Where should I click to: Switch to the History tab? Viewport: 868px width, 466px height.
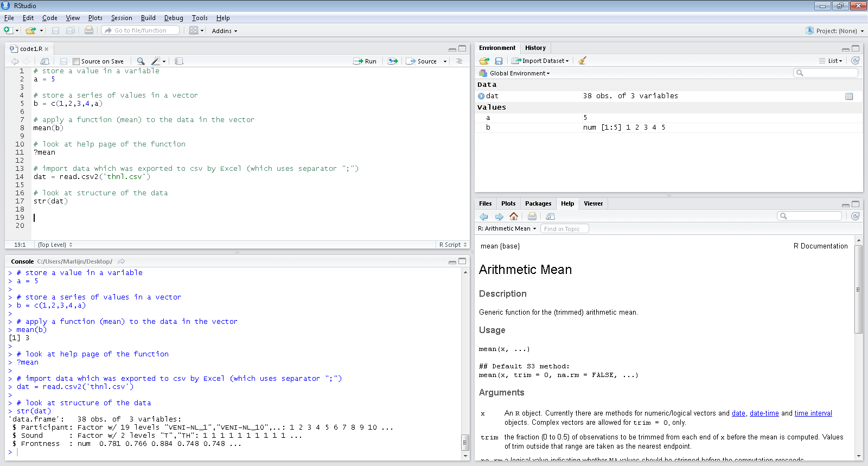535,48
